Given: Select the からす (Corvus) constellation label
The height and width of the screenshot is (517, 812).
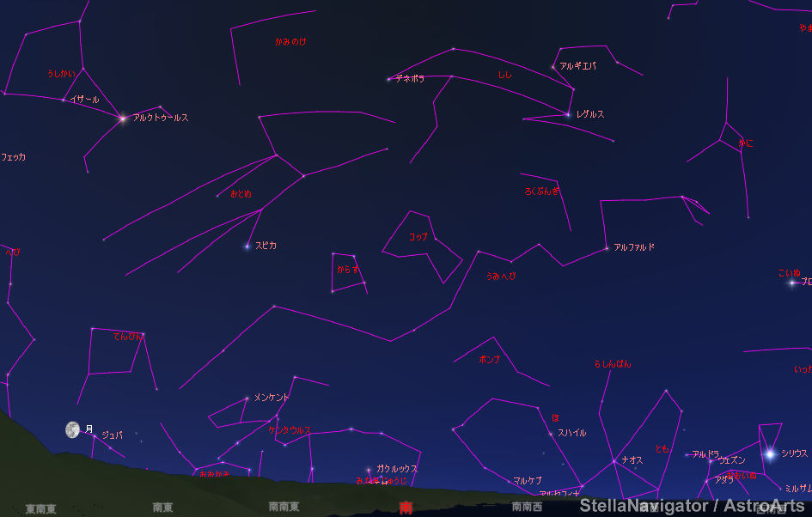Looking at the screenshot, I should point(348,269).
